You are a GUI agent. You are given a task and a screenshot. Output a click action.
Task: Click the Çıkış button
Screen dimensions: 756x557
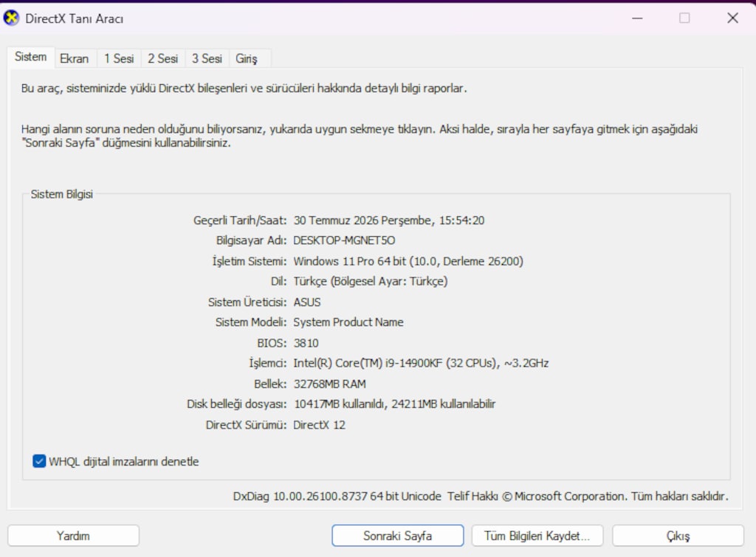(678, 536)
